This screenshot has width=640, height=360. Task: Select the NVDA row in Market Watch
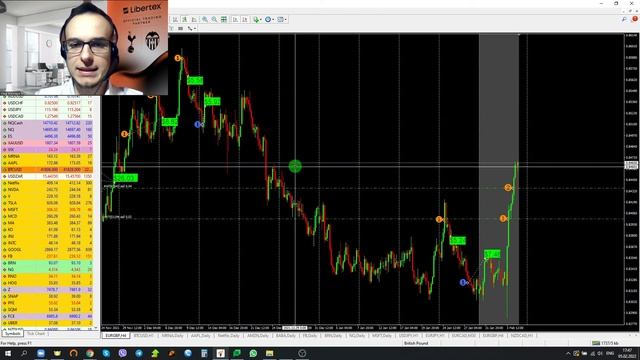tap(47, 189)
